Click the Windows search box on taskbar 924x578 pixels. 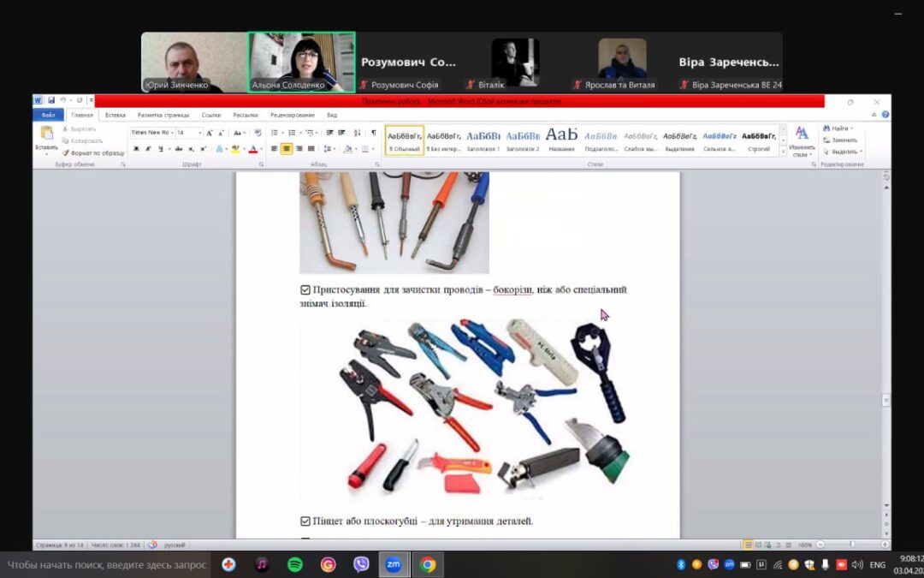[107, 564]
